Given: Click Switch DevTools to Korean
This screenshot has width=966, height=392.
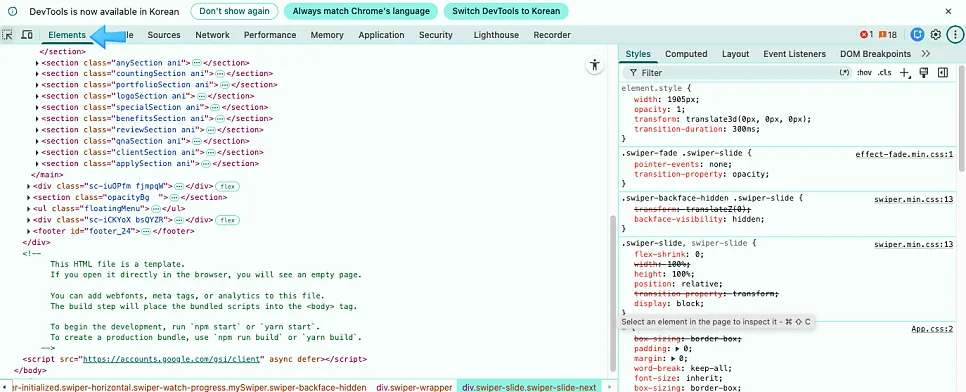Looking at the screenshot, I should (506, 12).
